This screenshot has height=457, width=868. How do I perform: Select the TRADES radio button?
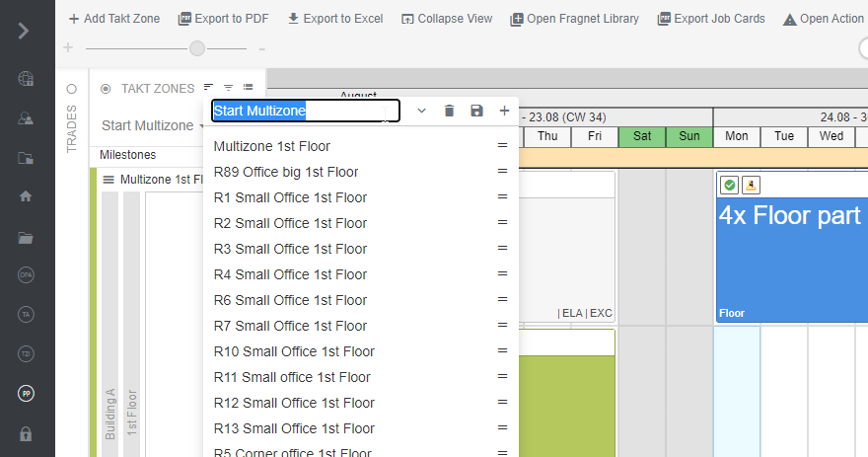click(x=71, y=89)
